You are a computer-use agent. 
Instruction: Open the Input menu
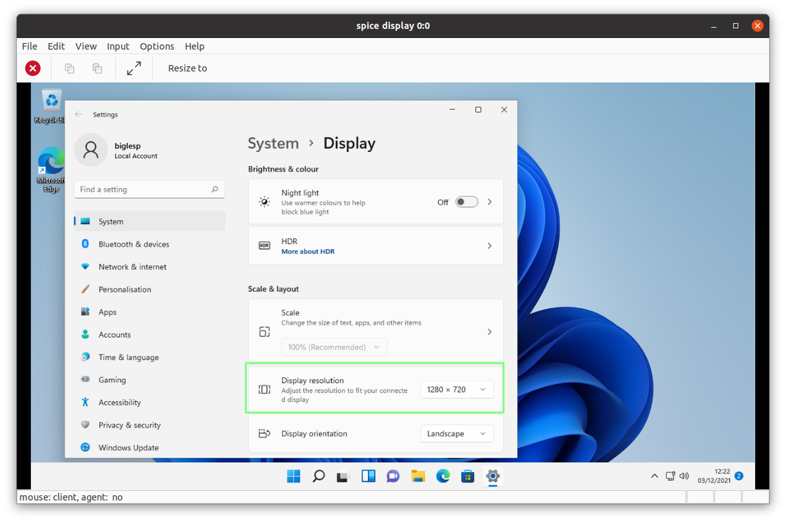[x=118, y=46]
